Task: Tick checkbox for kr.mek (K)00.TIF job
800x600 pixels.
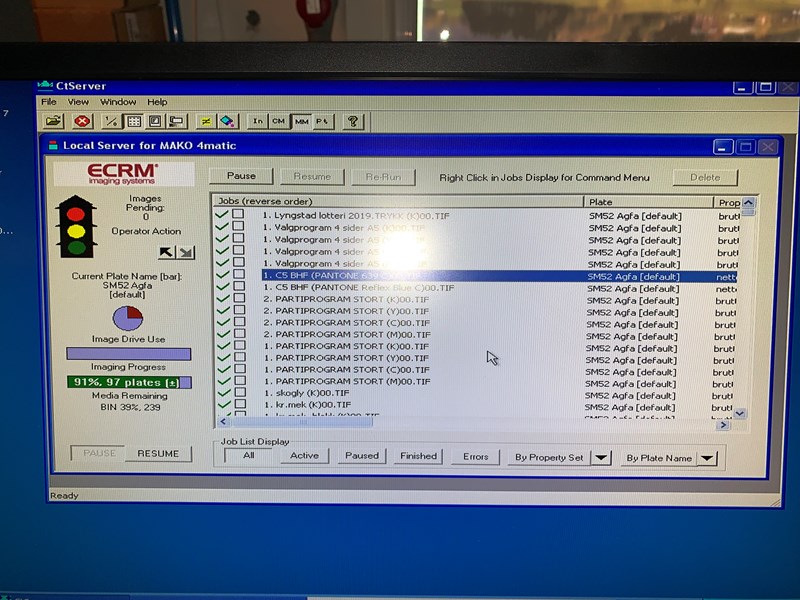Action: [x=238, y=406]
